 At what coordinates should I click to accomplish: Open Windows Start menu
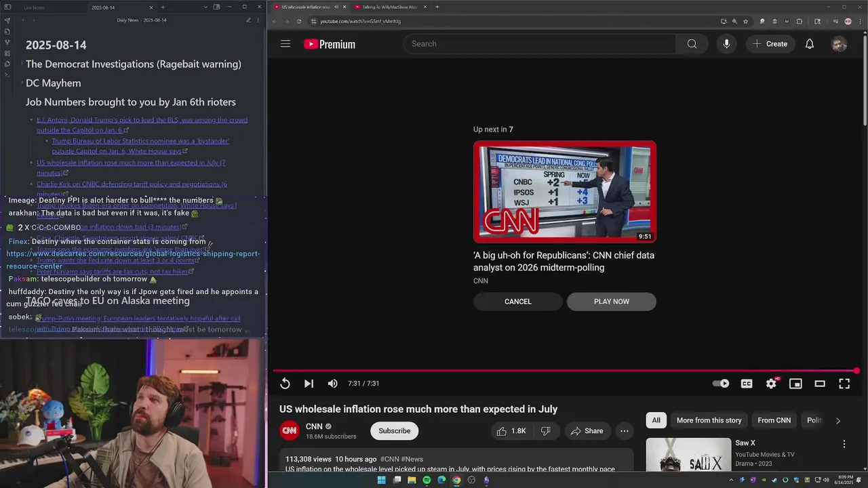tap(381, 480)
